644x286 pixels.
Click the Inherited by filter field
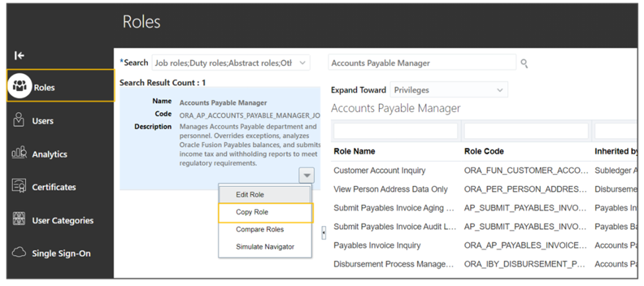pyautogui.click(x=616, y=131)
